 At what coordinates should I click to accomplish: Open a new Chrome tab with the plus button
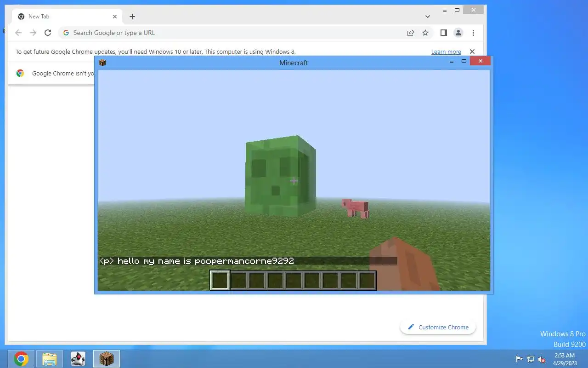(132, 17)
